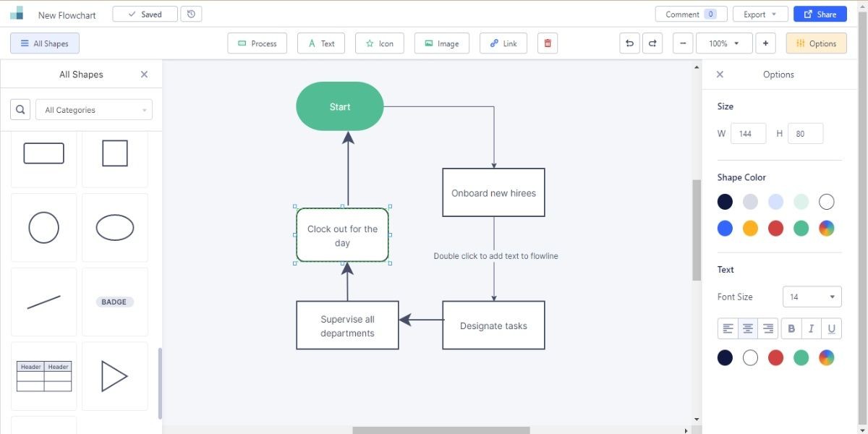This screenshot has width=868, height=434.
Task: Choose dark navy text color
Action: [x=725, y=357]
